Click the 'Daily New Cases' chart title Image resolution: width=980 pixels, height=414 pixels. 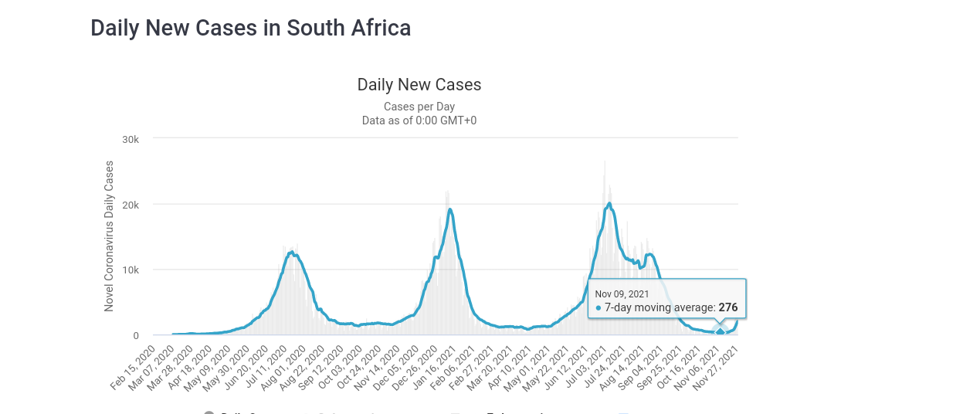pyautogui.click(x=419, y=85)
